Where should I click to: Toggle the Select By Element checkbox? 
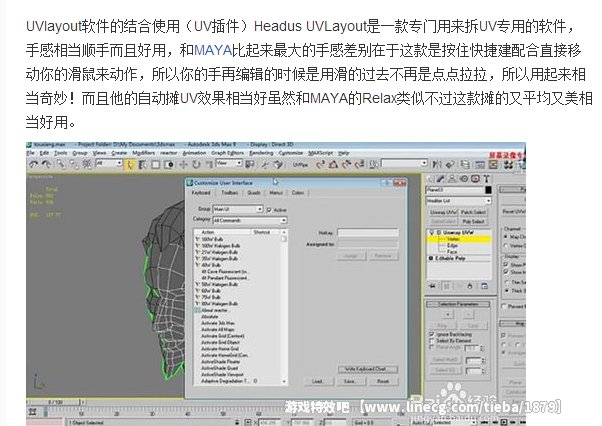(x=432, y=341)
